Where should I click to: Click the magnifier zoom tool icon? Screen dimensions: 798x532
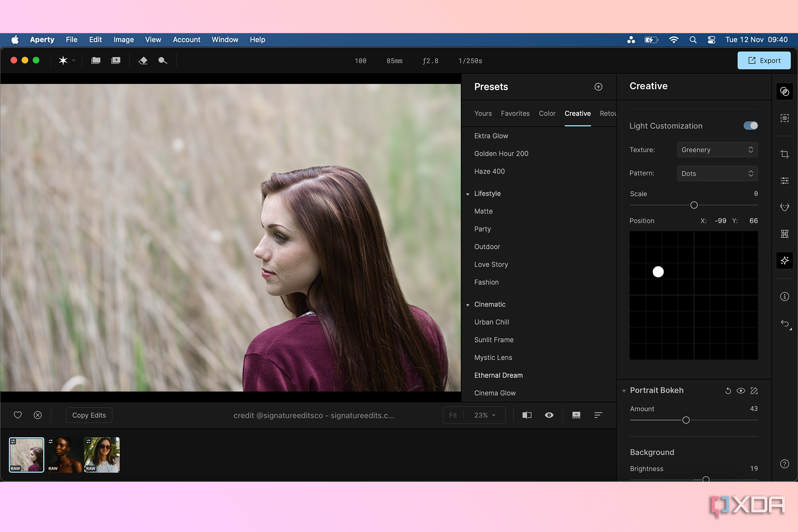[163, 60]
